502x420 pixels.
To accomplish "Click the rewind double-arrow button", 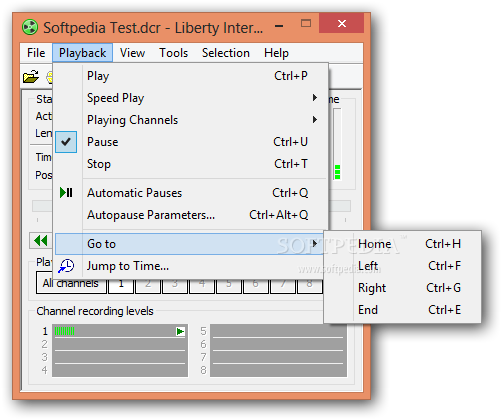I will coord(41,241).
